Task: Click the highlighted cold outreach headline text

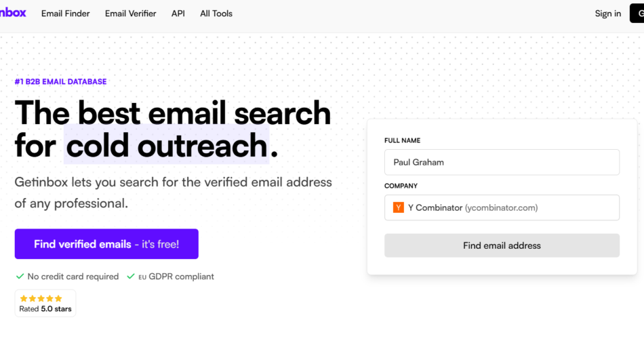Action: click(167, 146)
